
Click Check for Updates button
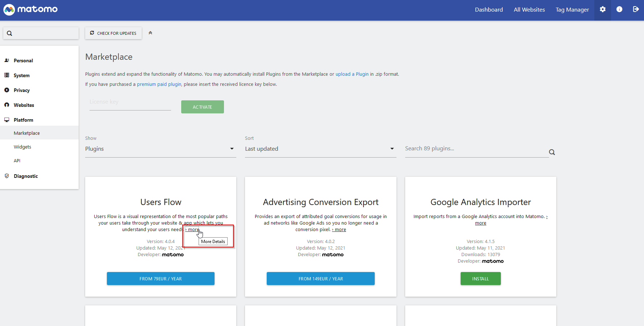113,33
